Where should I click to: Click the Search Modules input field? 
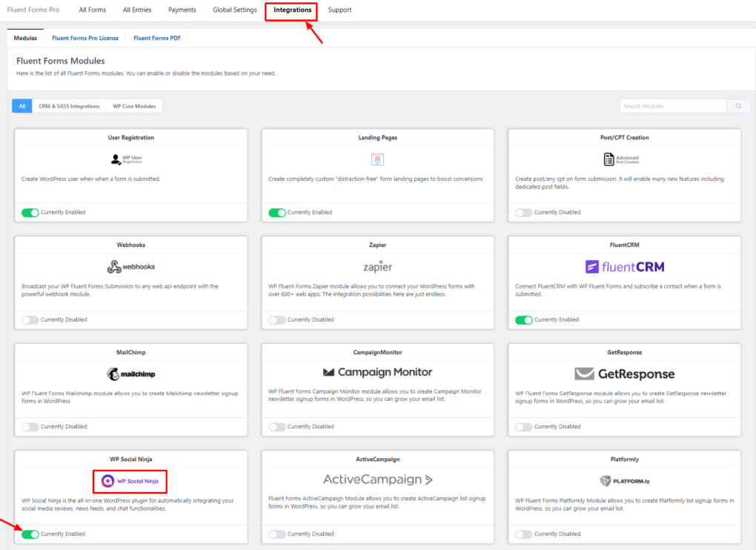click(x=673, y=106)
